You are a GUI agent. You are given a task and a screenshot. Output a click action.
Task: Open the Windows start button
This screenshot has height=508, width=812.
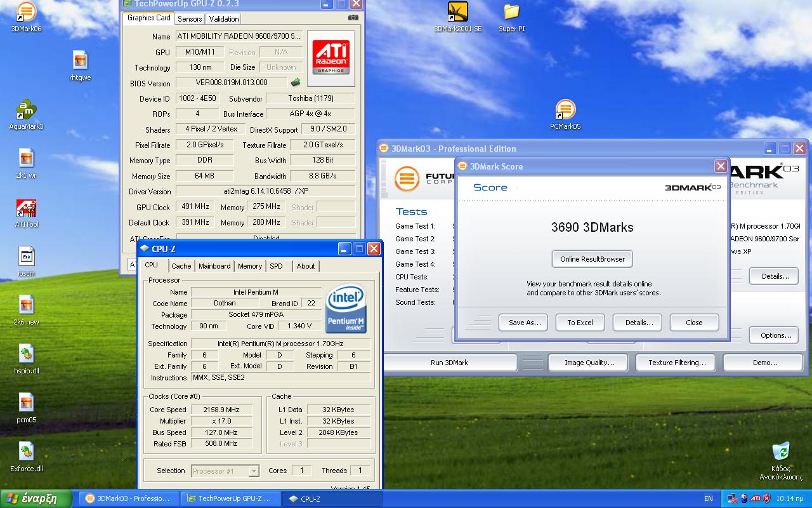tap(36, 498)
